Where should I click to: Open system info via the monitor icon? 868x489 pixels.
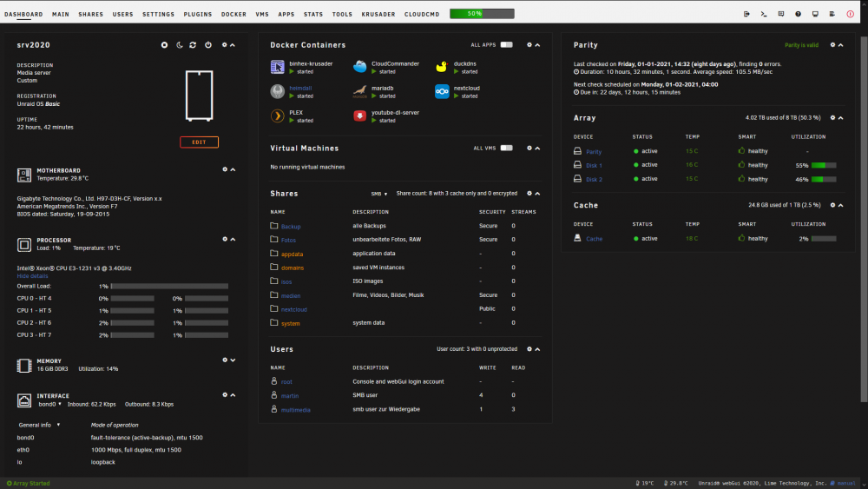(815, 14)
